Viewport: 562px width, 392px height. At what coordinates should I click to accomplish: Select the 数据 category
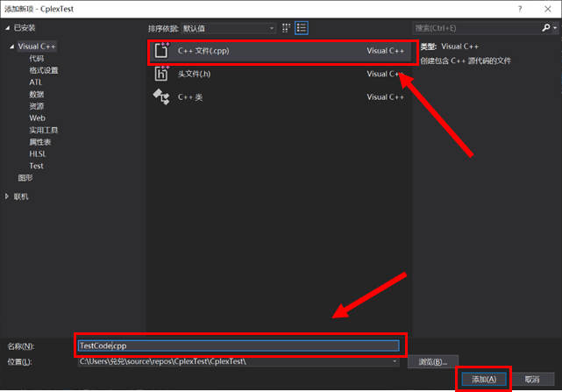pos(37,94)
